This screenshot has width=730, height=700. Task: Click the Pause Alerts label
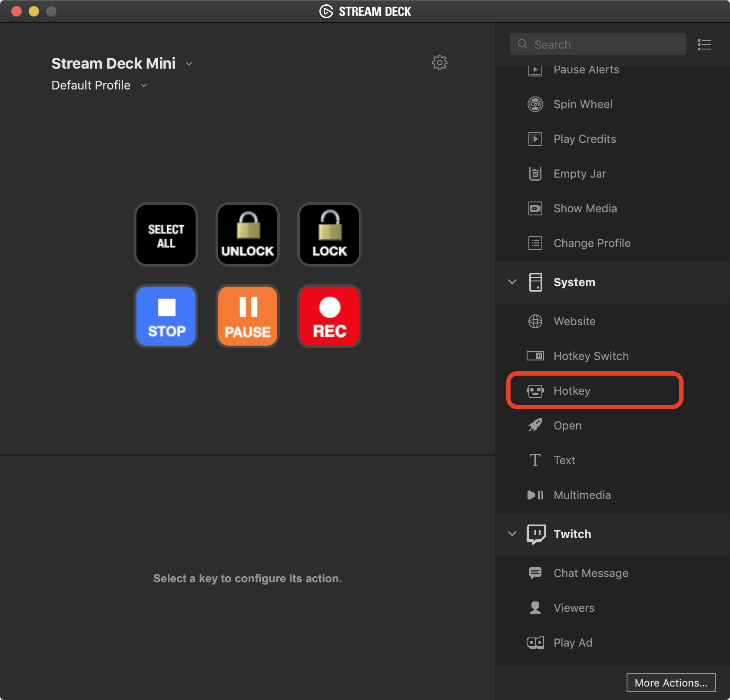pos(586,70)
